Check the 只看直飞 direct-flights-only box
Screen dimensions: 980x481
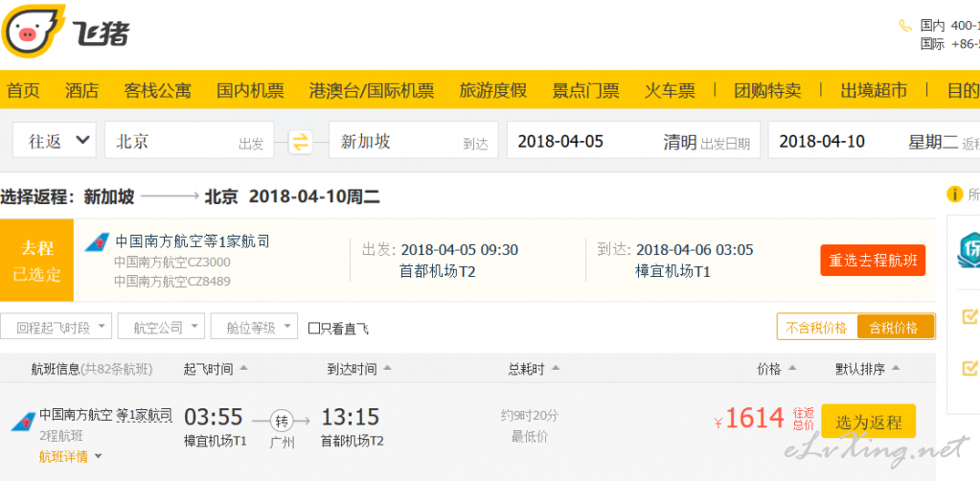click(314, 329)
